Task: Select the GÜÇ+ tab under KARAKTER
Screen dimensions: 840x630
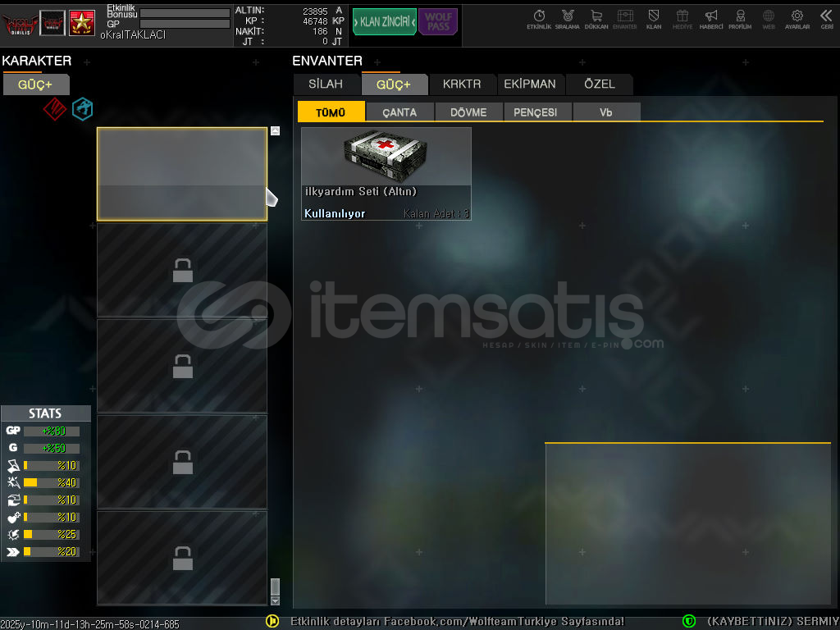Action: (35, 84)
